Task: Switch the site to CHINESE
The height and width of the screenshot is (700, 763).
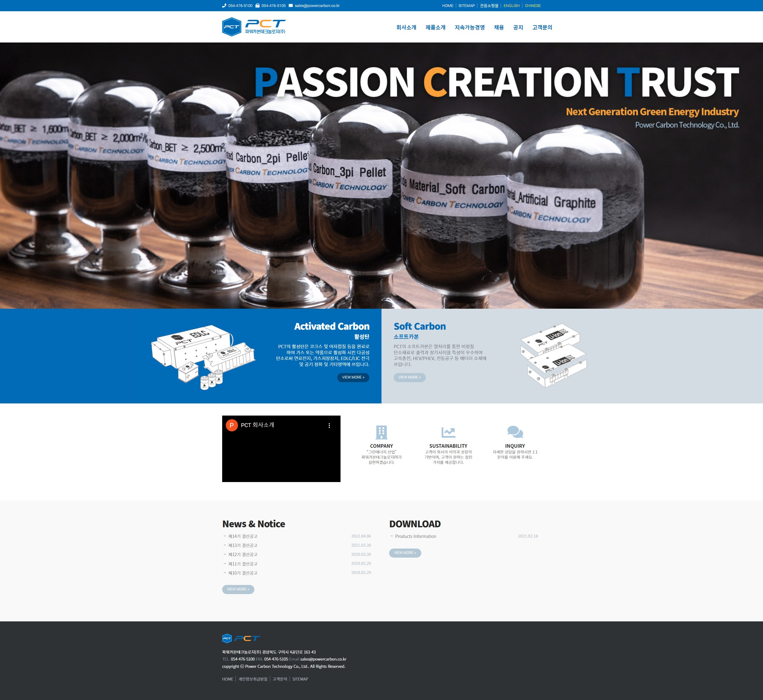Action: 533,6
